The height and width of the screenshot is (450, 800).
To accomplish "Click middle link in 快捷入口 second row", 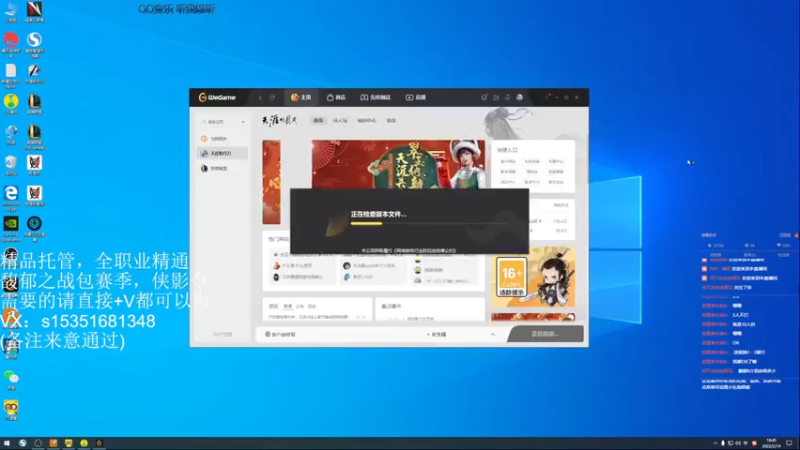I will click(532, 172).
